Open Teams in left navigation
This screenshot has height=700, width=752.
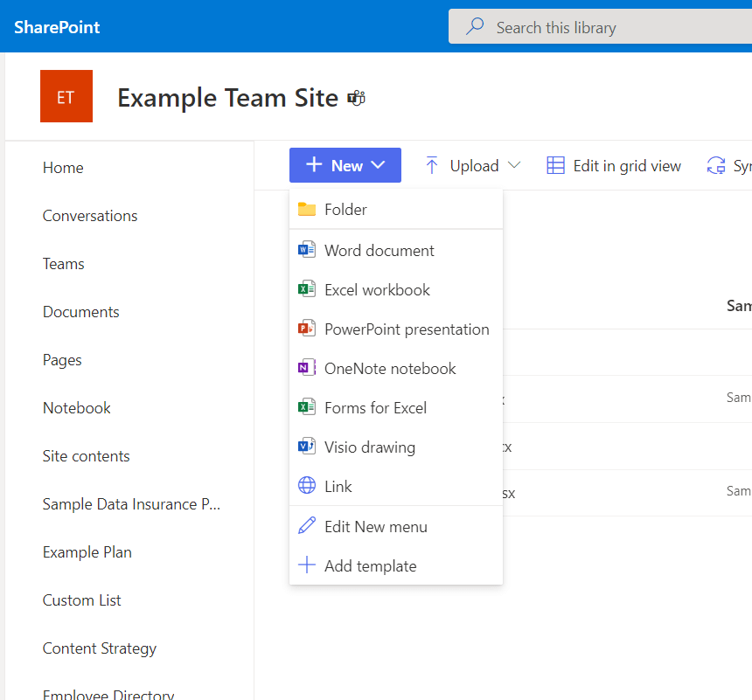63,264
